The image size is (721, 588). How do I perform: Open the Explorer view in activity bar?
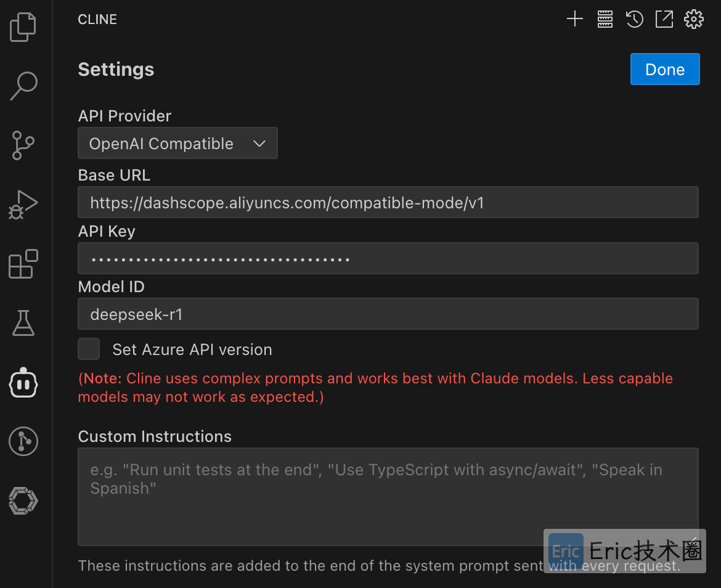[x=23, y=27]
